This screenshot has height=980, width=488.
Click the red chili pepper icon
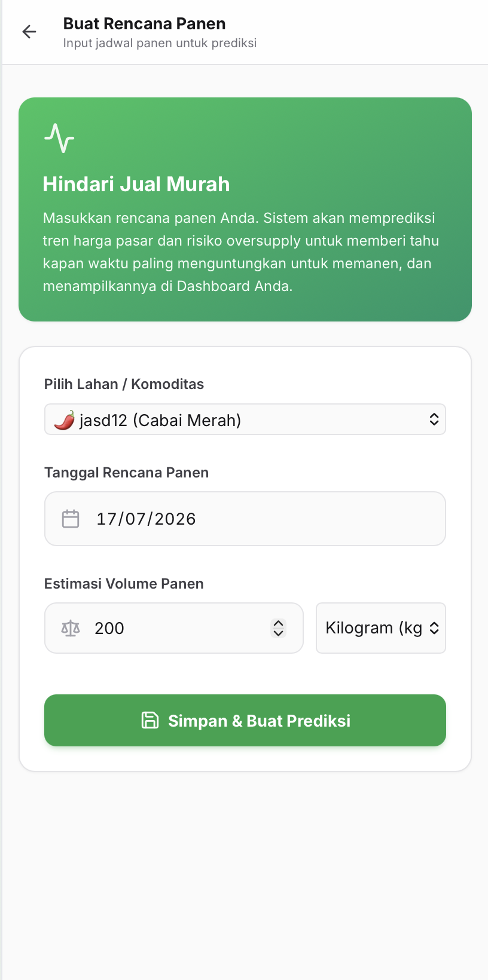pyautogui.click(x=65, y=420)
